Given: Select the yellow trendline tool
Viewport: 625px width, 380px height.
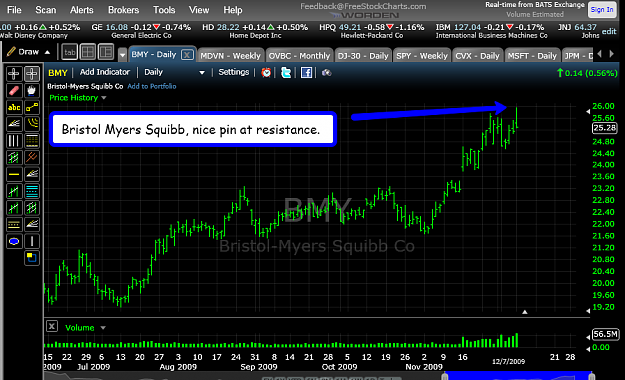Looking at the screenshot, I should 31,107.
